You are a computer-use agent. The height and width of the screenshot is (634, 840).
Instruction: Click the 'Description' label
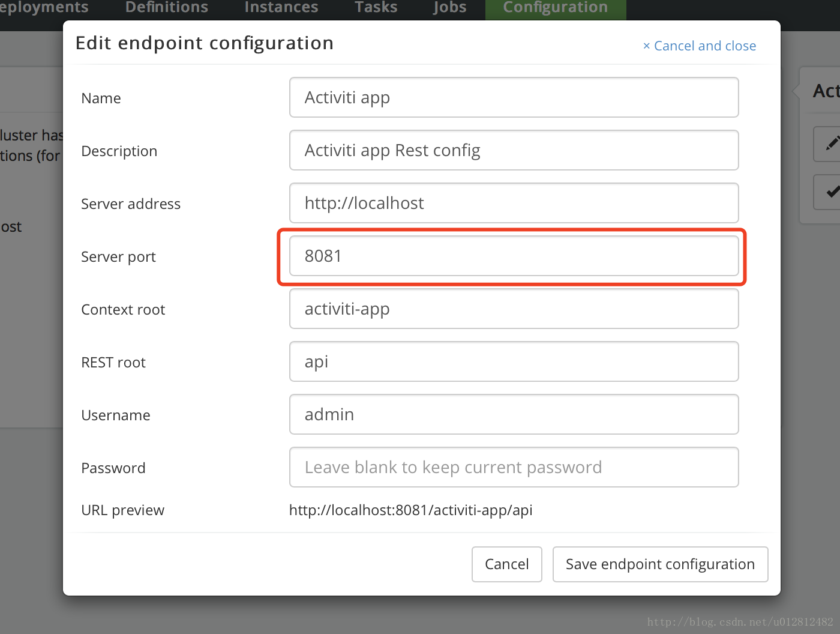pos(119,151)
